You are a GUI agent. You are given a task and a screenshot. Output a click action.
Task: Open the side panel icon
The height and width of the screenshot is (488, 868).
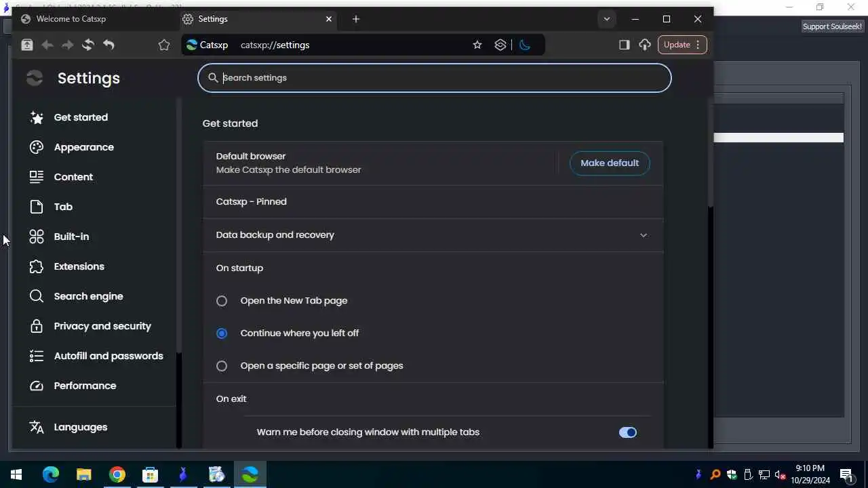pos(625,45)
